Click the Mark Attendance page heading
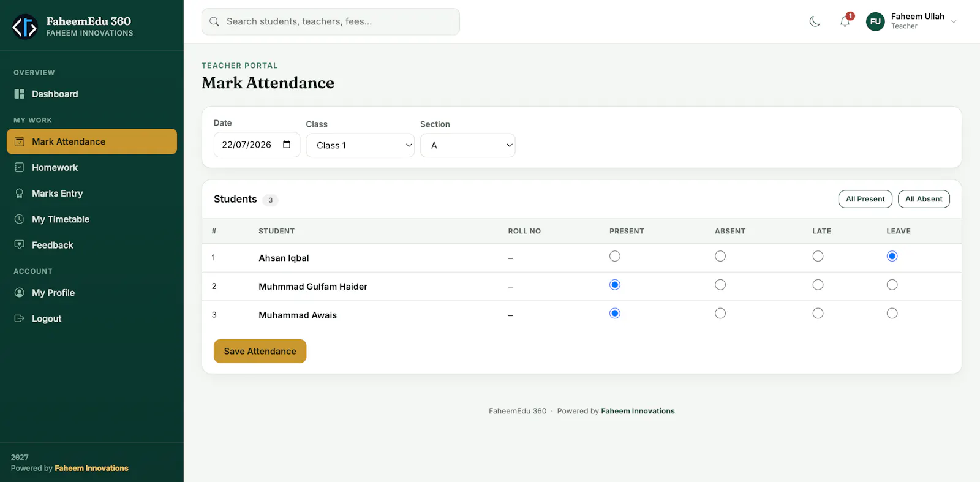 pyautogui.click(x=268, y=83)
